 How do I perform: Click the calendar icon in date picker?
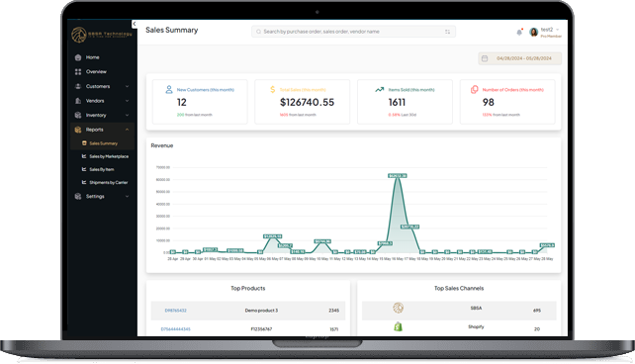(485, 58)
